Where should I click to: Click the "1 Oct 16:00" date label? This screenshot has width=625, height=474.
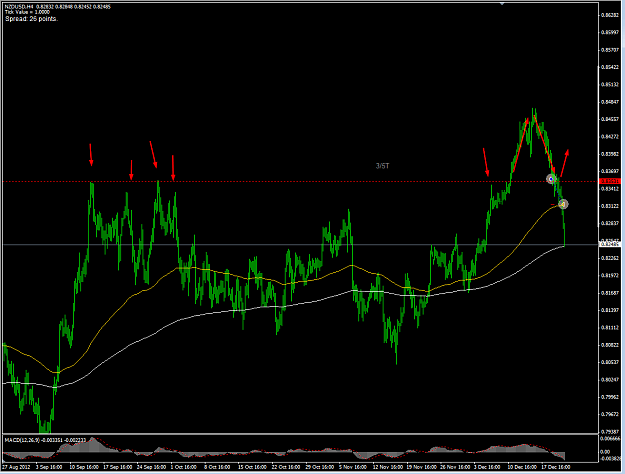pos(184,466)
